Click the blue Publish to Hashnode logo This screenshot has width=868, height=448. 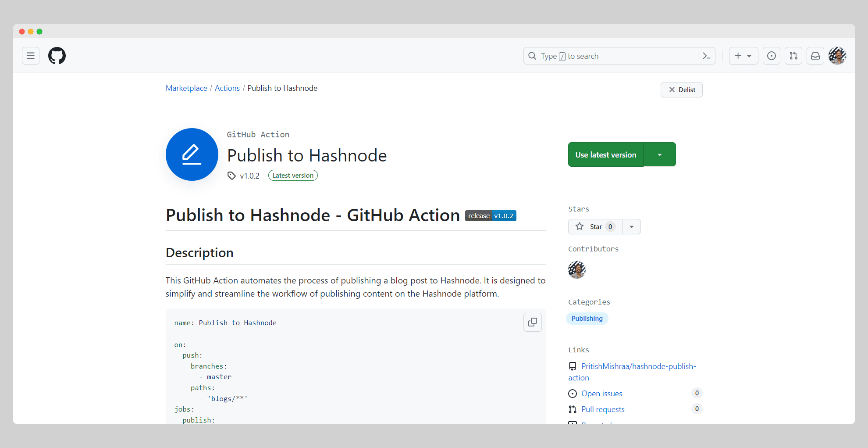(192, 154)
